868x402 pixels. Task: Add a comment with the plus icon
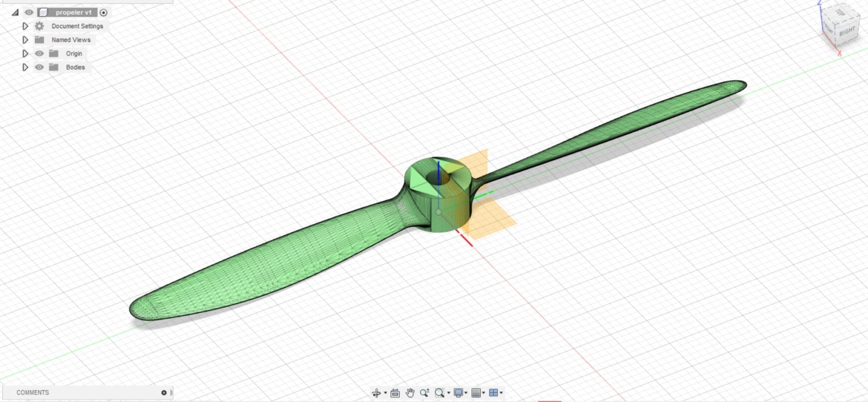164,393
